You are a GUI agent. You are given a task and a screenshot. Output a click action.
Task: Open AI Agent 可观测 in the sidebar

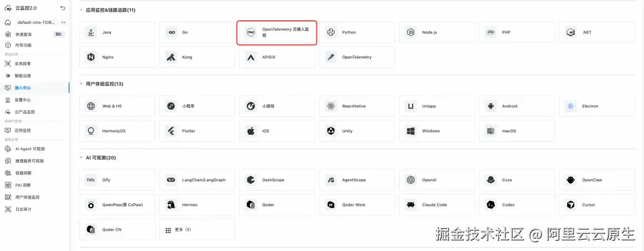pyautogui.click(x=35, y=148)
